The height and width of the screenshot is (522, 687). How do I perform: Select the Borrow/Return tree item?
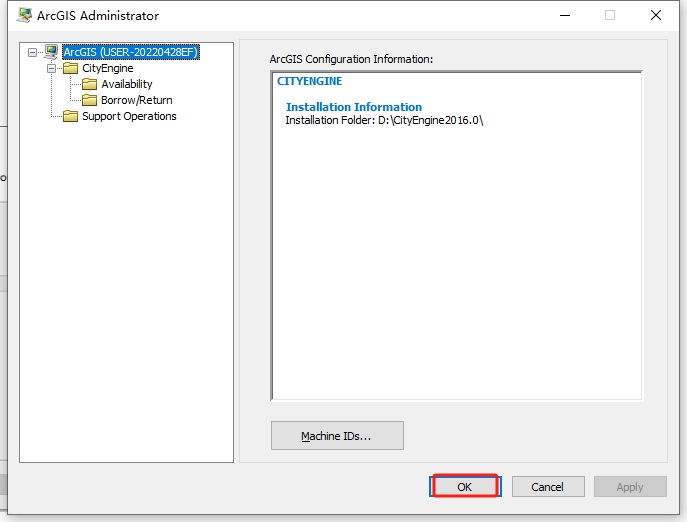137,100
